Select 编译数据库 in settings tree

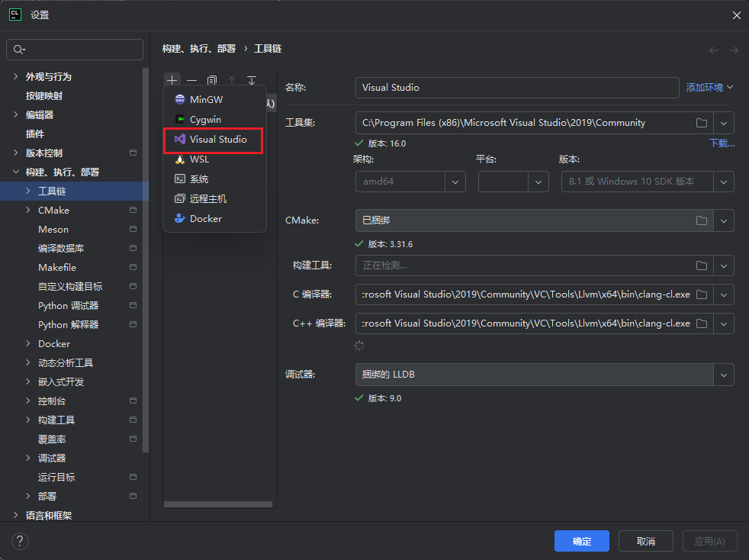pos(61,249)
